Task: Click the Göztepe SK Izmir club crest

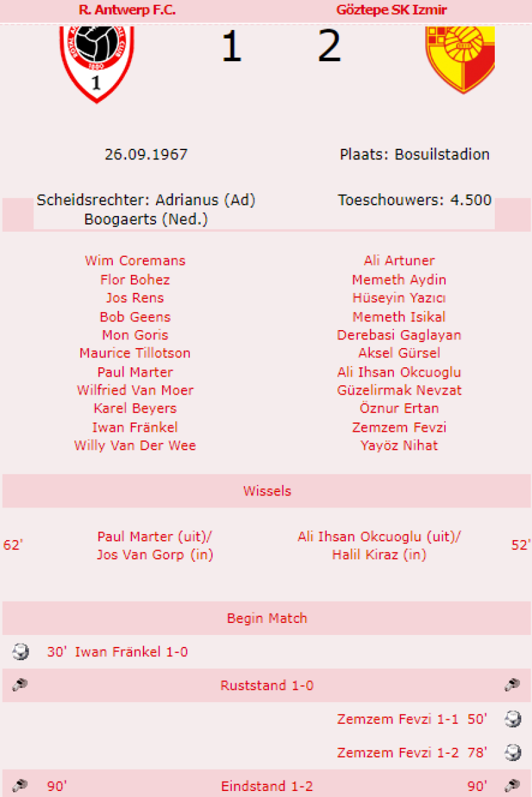Action: tap(460, 58)
